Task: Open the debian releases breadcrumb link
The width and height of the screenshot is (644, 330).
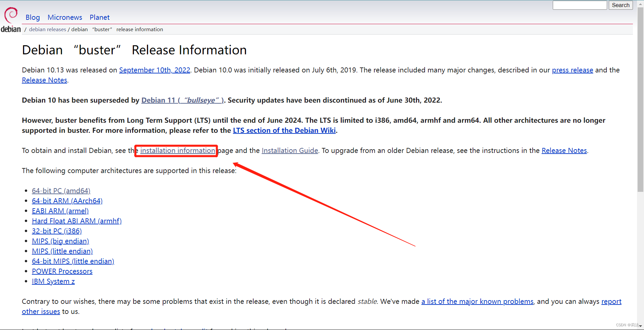Action: click(48, 30)
